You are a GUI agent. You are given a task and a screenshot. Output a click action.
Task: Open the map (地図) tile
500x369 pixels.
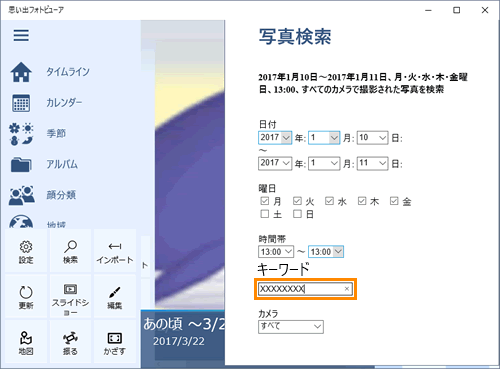(x=26, y=342)
